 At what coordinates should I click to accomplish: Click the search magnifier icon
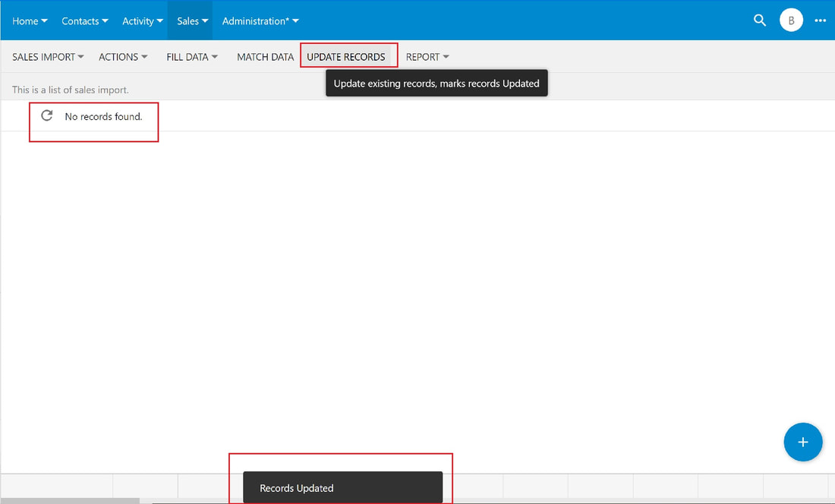tap(760, 20)
